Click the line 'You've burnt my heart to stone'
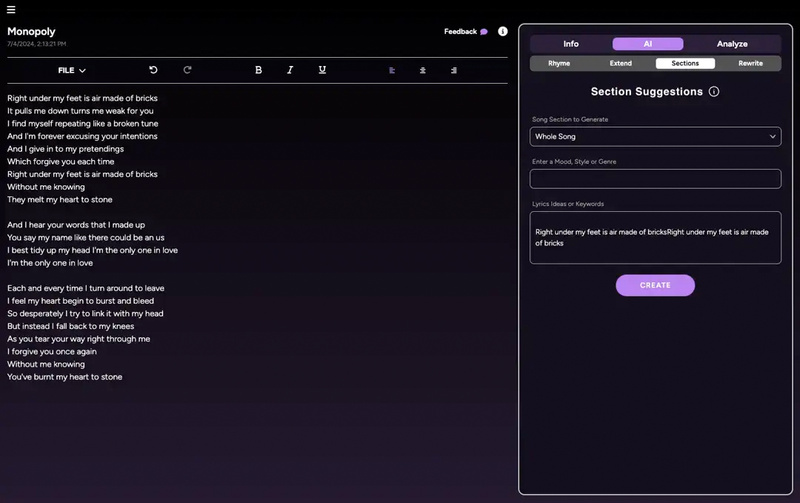Screen dimensions: 800x503 click(65, 377)
